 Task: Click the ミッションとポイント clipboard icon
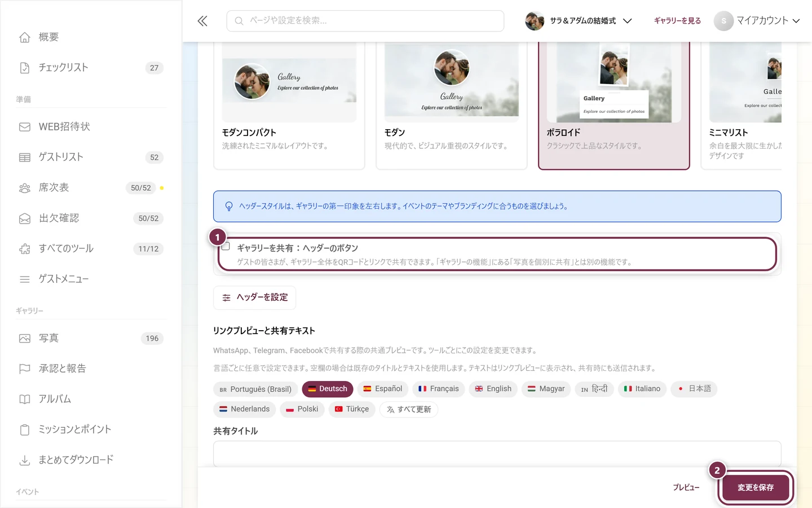pyautogui.click(x=25, y=430)
